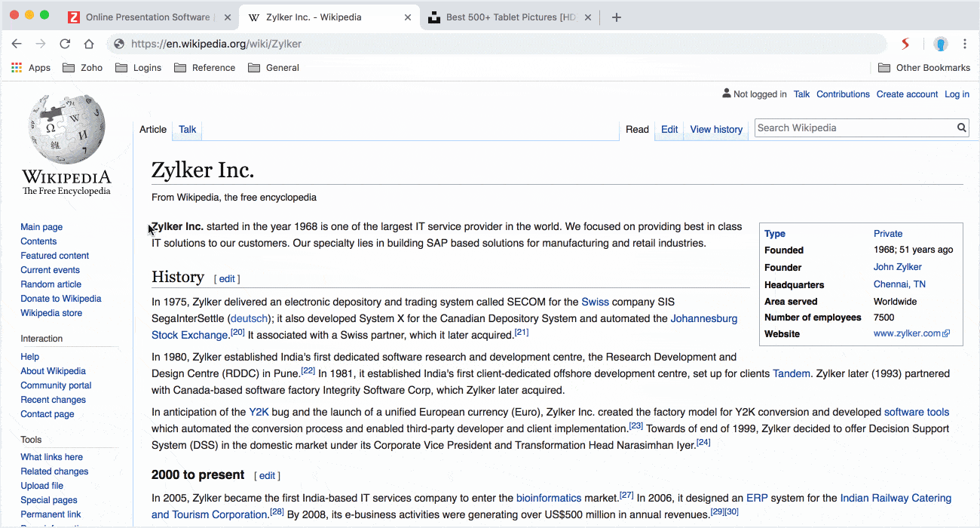The height and width of the screenshot is (528, 980).
Task: Focus the Search Wikipedia input field
Action: point(854,128)
